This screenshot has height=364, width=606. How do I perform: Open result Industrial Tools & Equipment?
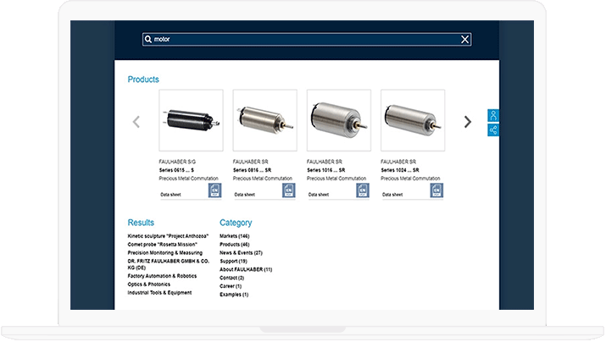click(x=159, y=293)
